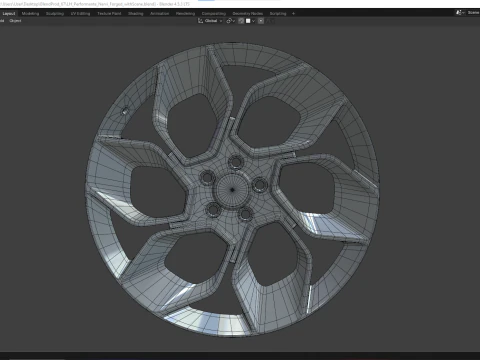The width and height of the screenshot is (480, 360).
Task: Open the Texture Paint workspace tab
Action: [109, 14]
